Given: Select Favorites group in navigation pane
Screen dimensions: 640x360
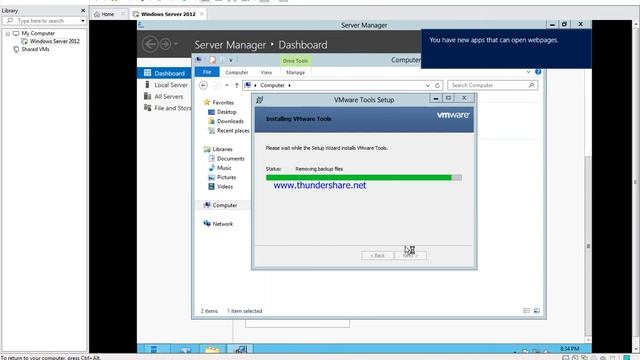Looking at the screenshot, I should pyautogui.click(x=219, y=102).
